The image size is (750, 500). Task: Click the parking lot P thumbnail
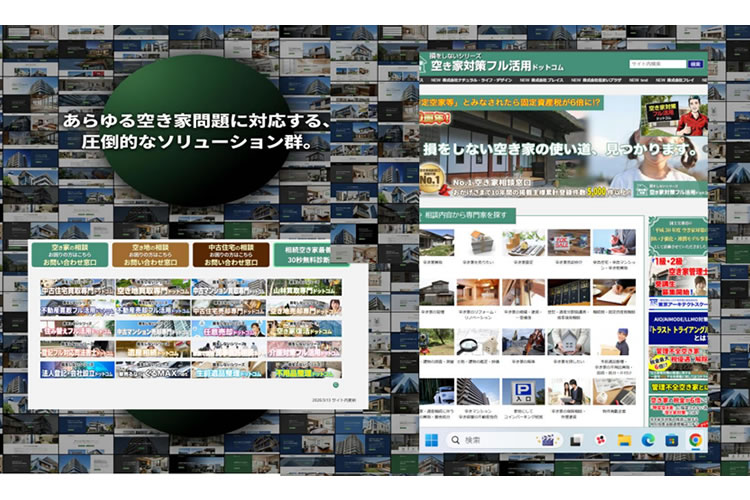(x=525, y=391)
